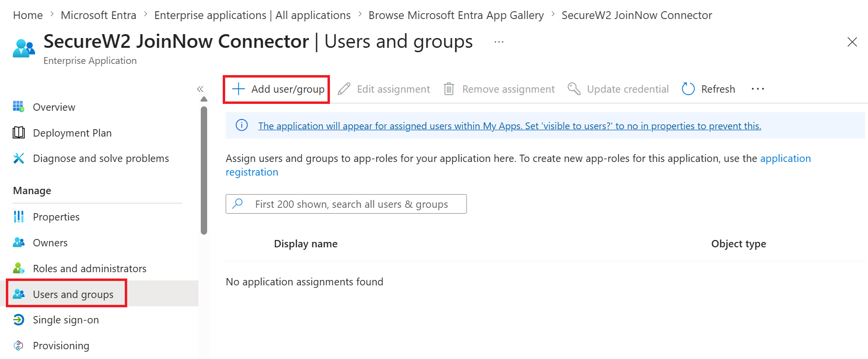The height and width of the screenshot is (359, 868).
Task: Open the page title ellipsis menu
Action: pyautogui.click(x=499, y=42)
